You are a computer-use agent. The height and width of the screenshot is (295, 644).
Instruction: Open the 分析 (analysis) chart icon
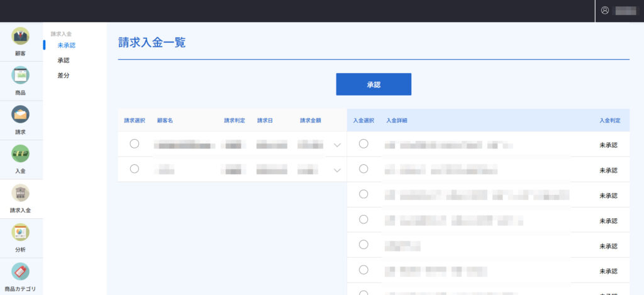(x=21, y=232)
